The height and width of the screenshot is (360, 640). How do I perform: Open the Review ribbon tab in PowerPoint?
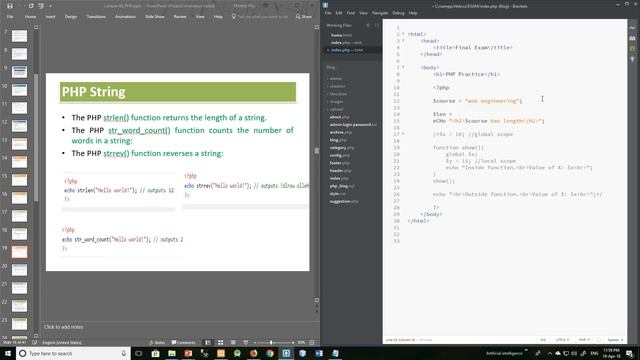tap(180, 17)
